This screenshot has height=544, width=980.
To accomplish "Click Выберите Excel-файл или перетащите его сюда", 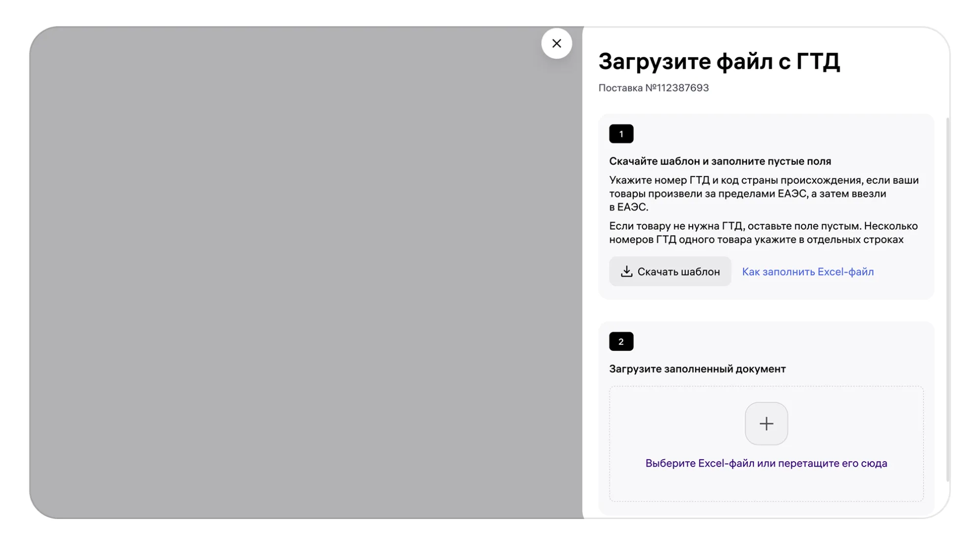I will click(x=766, y=463).
